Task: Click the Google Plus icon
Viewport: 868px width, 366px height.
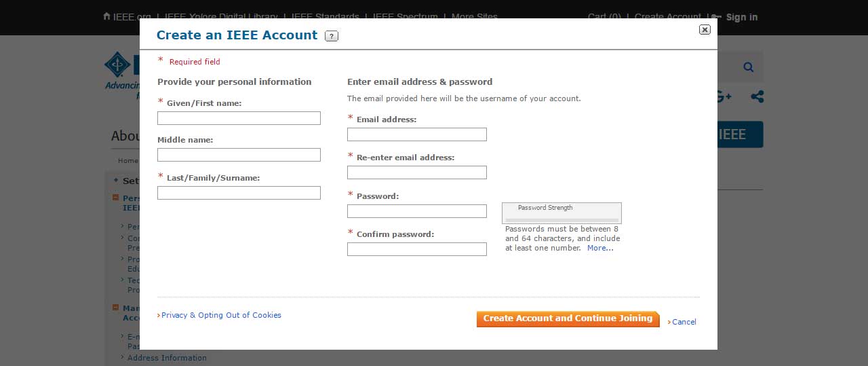Action: [724, 96]
